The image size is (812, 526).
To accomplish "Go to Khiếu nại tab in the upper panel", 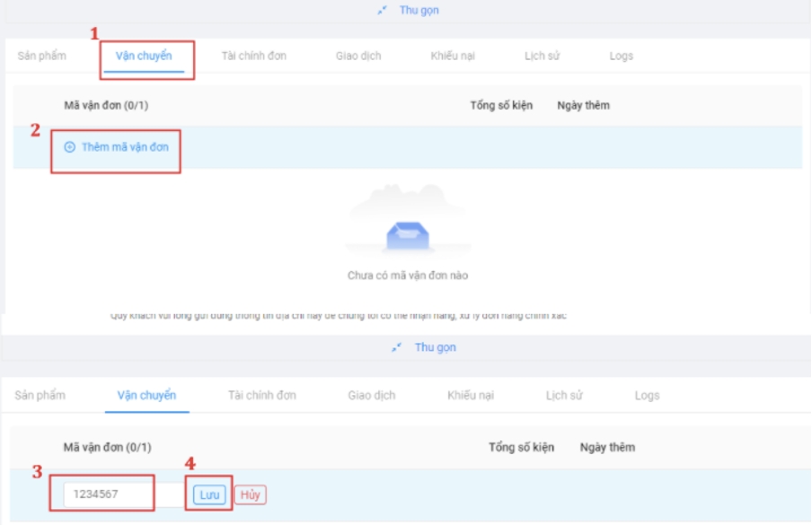I will (453, 56).
